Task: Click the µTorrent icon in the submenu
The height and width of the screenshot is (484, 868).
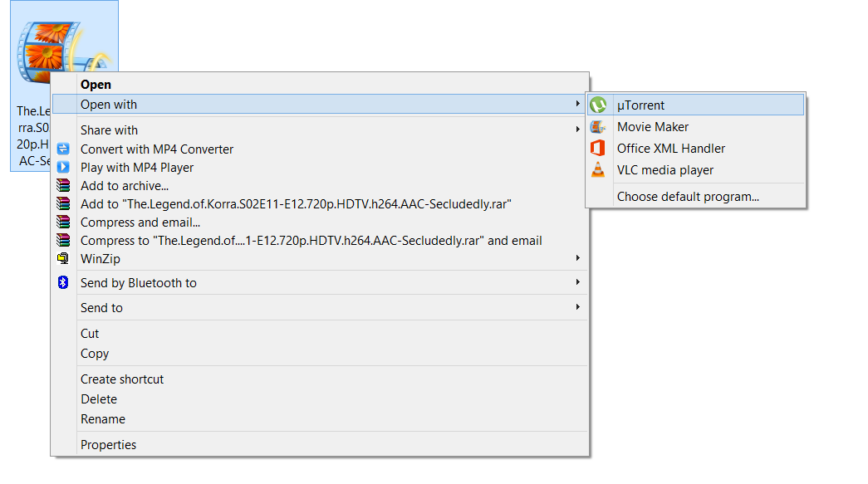Action: pos(598,105)
